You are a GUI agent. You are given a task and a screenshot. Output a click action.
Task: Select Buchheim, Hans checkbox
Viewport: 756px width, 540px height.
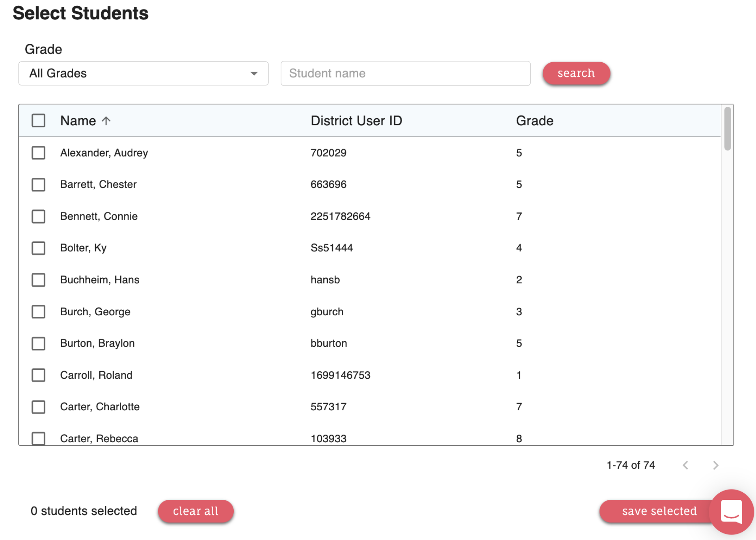coord(38,280)
